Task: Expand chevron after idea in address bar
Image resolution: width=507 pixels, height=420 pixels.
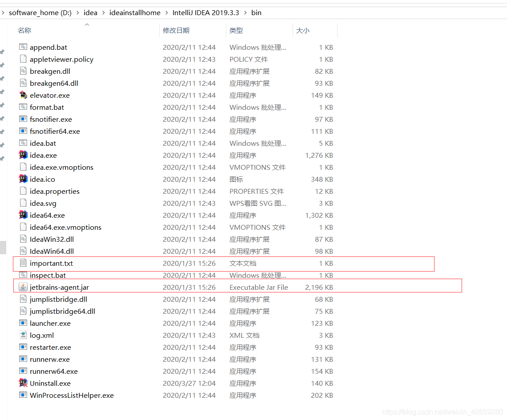Action: click(104, 12)
